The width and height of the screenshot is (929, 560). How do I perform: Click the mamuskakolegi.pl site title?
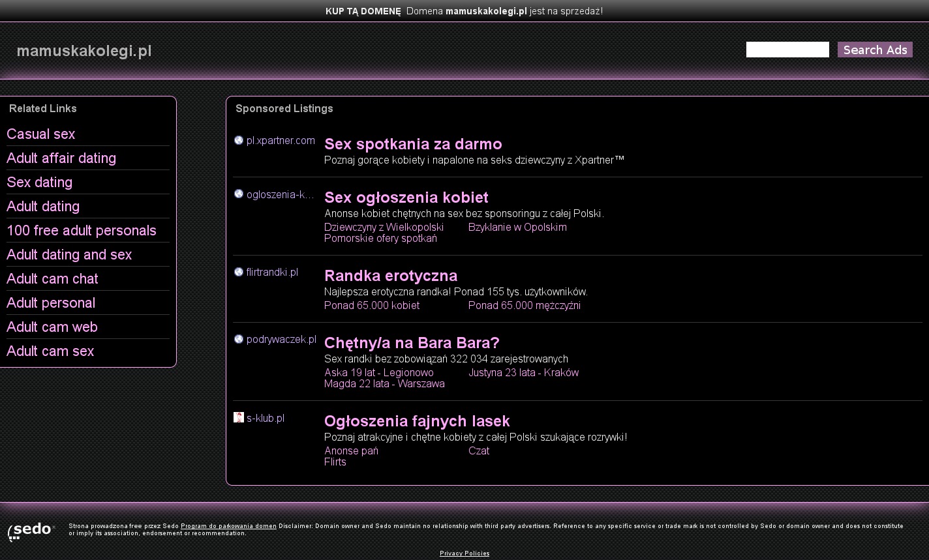click(x=84, y=51)
